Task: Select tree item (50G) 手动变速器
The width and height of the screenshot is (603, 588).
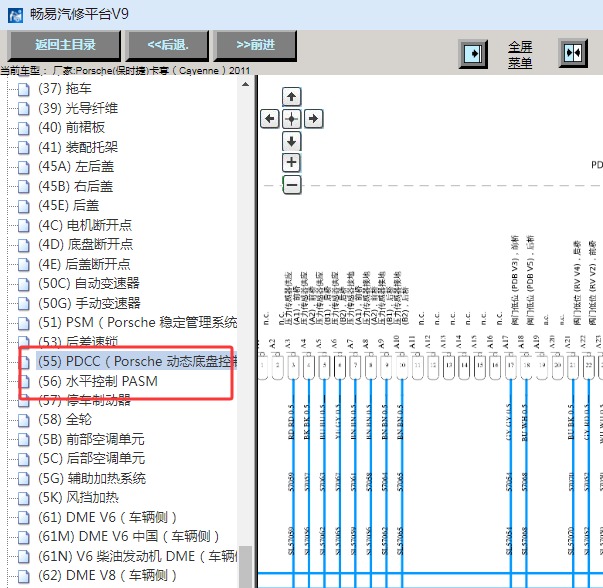Action: 89,303
